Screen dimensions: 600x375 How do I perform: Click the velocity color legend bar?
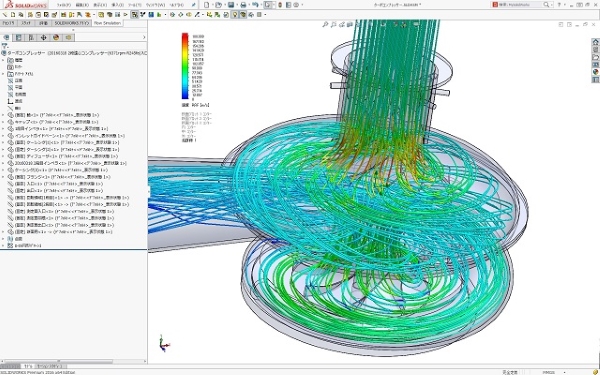pos(185,66)
